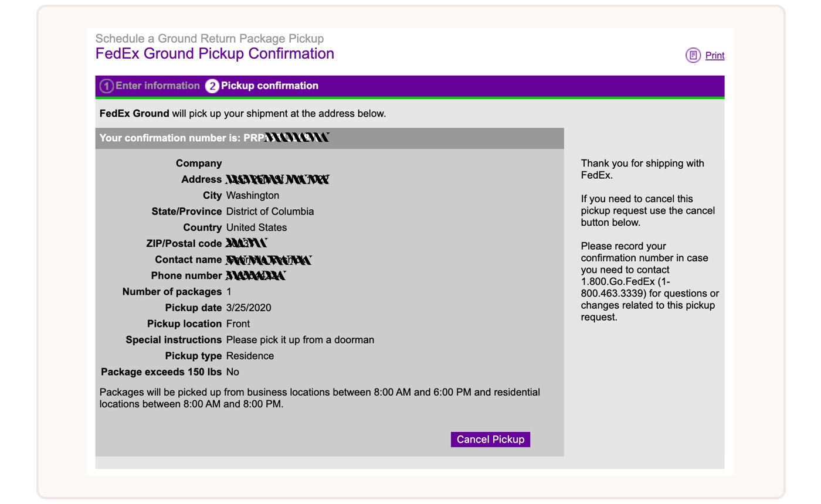Click the Pickup type value Residence
This screenshot has height=504, width=821.
pyautogui.click(x=250, y=356)
